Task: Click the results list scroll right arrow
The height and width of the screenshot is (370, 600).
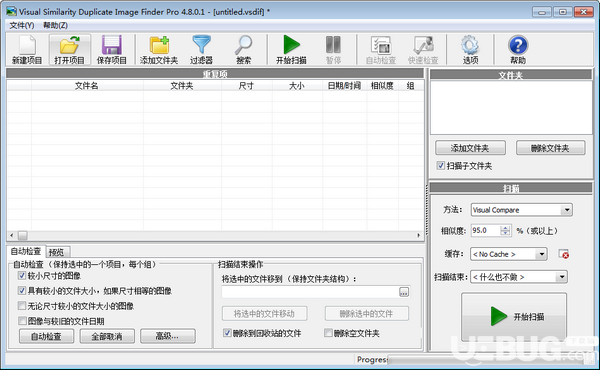Action: (418, 235)
